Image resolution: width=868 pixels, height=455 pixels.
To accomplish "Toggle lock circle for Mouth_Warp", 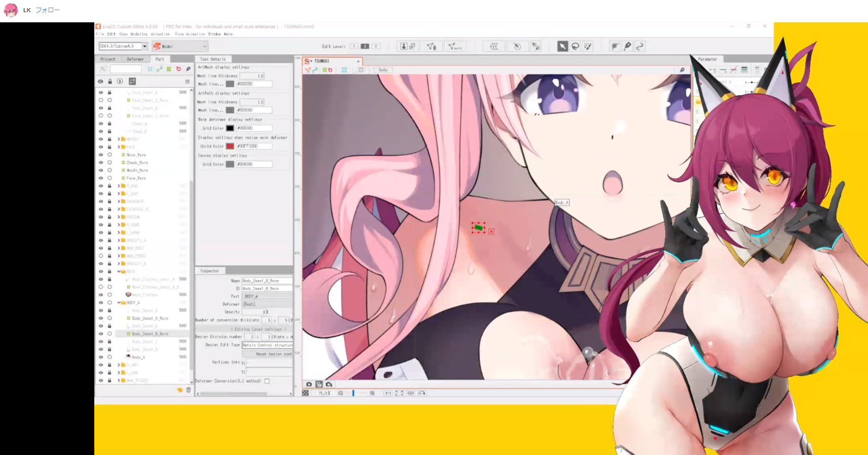I will pos(110,170).
